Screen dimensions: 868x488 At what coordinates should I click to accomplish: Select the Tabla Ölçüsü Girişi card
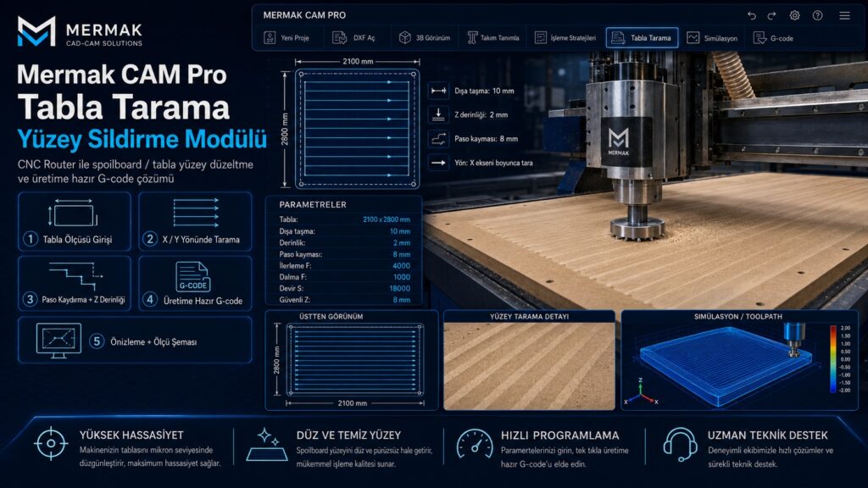[75, 221]
